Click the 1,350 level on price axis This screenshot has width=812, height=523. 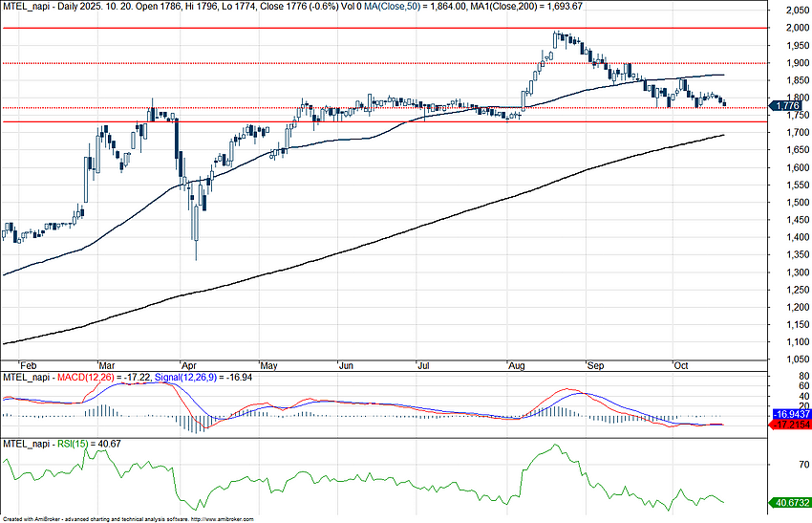tap(792, 255)
